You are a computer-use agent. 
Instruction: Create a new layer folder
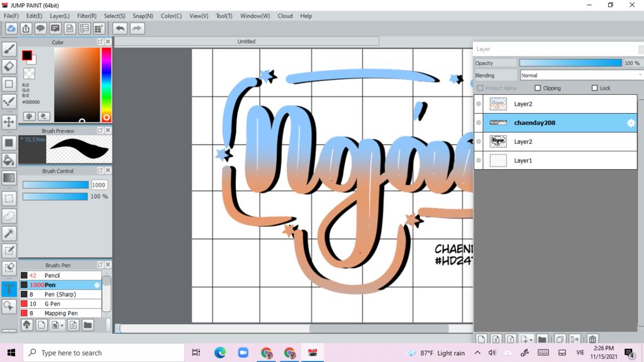pos(542,339)
